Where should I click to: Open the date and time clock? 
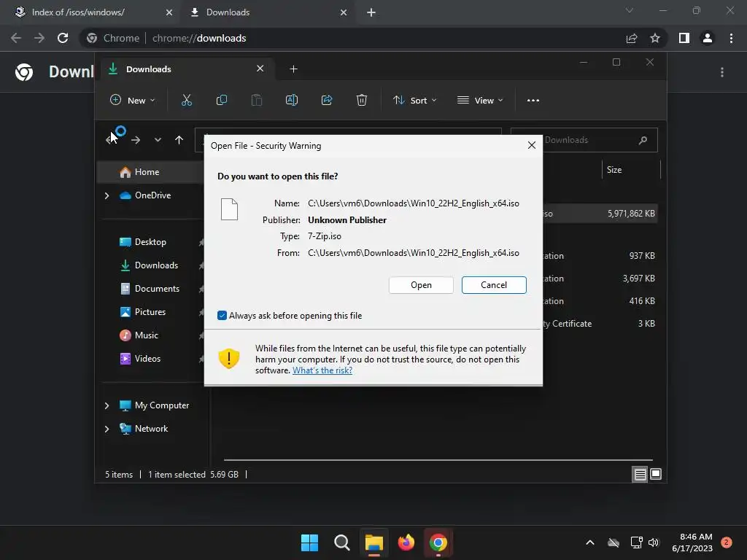click(x=692, y=542)
